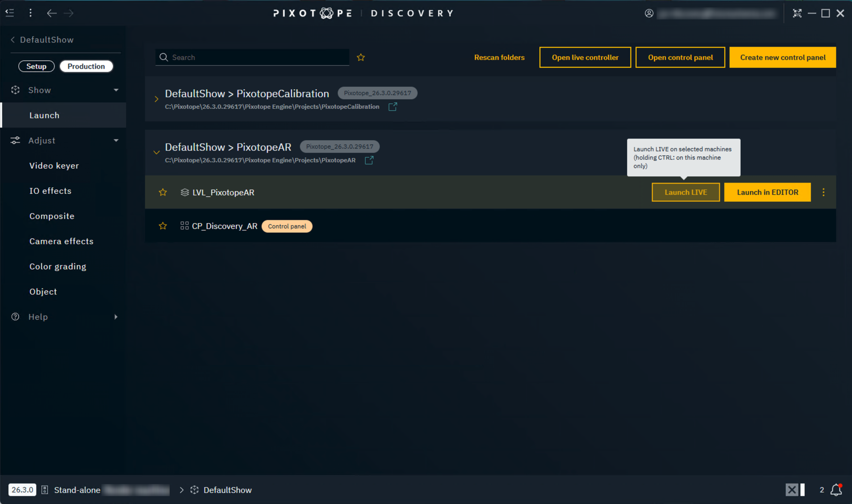Image resolution: width=852 pixels, height=504 pixels.
Task: Open the user account icon
Action: [649, 13]
